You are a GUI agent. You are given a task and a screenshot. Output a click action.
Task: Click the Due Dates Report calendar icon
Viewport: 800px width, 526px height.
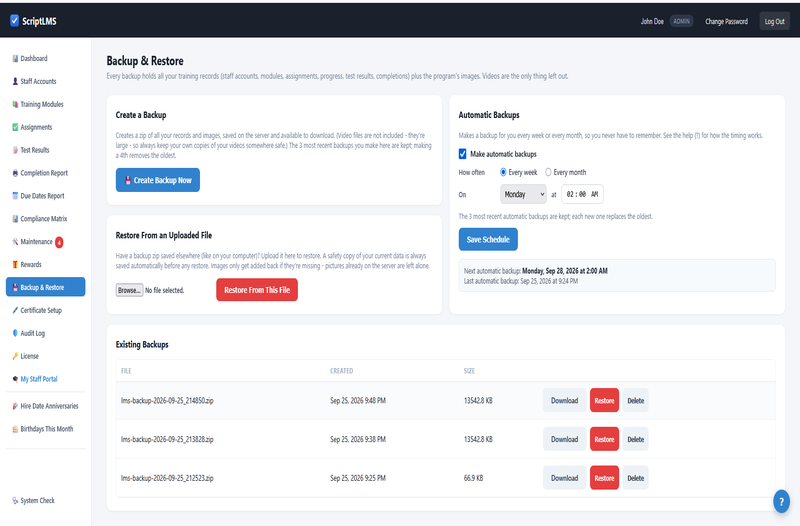coord(15,196)
